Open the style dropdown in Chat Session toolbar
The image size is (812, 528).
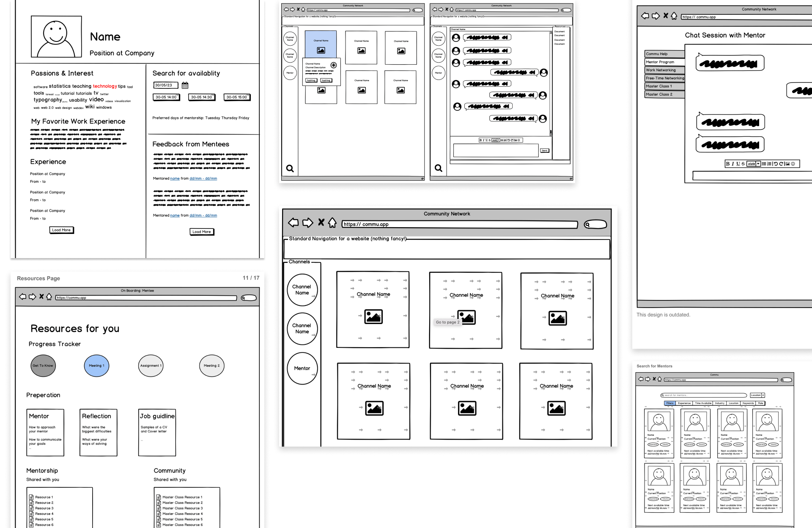coord(758,164)
